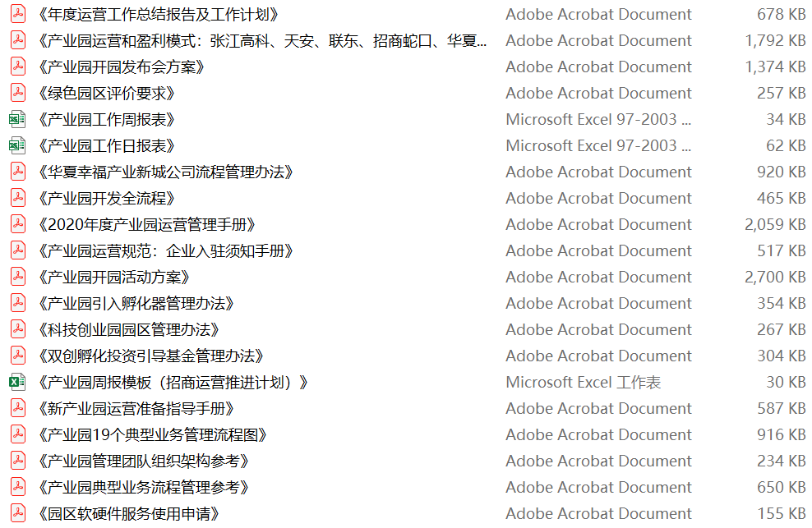812x528 pixels.
Task: Click the 354 KB size value
Action: tap(781, 304)
